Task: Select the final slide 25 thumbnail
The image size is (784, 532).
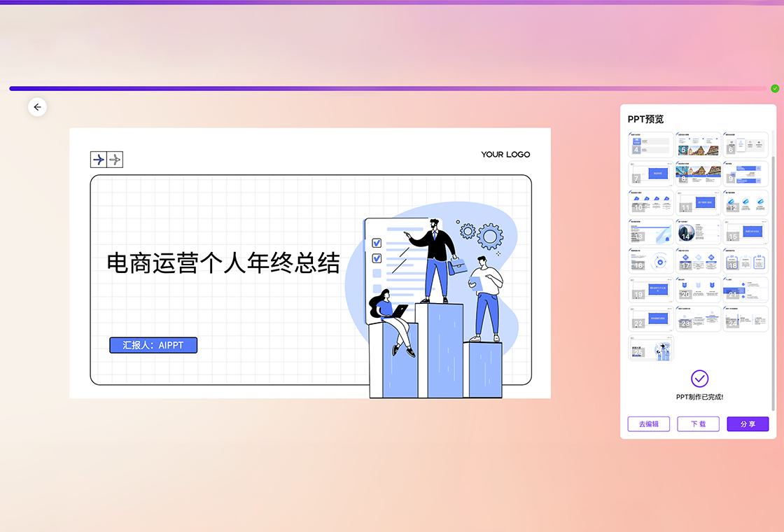Action: tap(650, 349)
